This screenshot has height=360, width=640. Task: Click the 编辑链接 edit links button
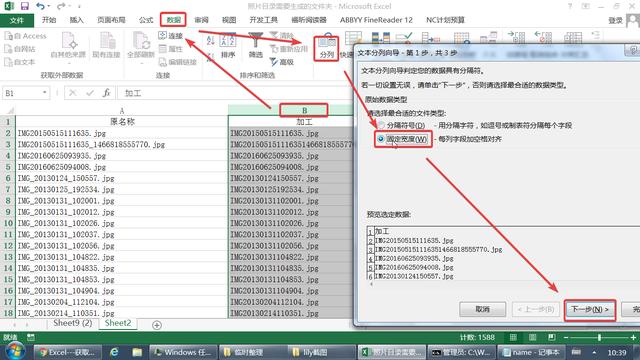tap(178, 62)
